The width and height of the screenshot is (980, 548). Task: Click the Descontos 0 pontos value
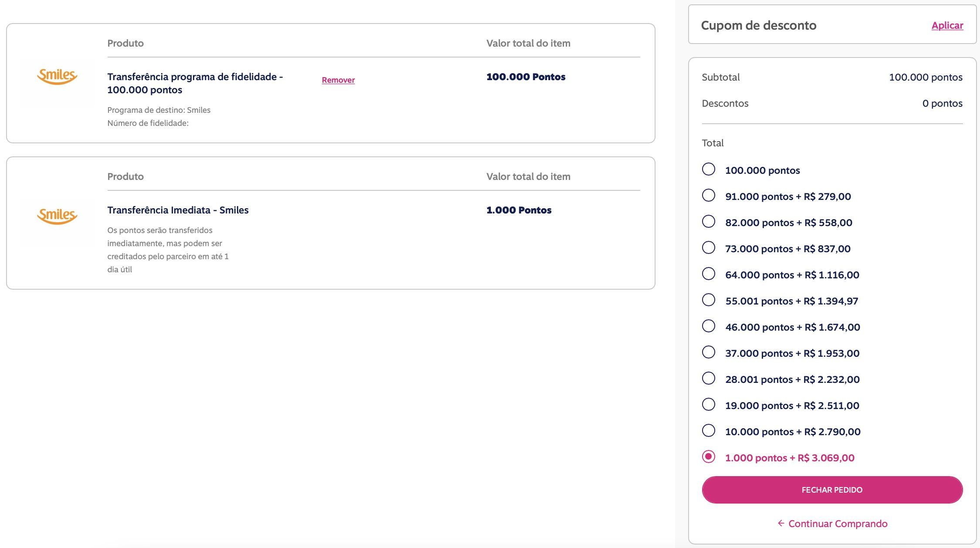pyautogui.click(x=942, y=103)
